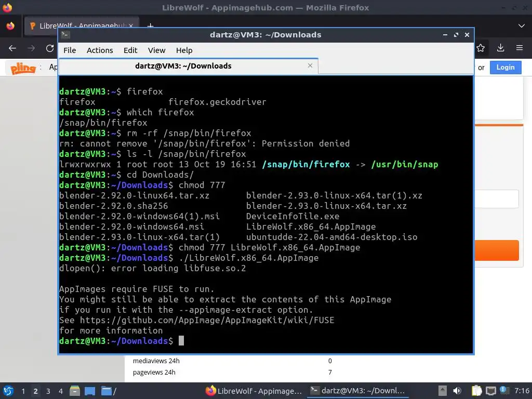Click the blender-2.92.0.sha256 file name
The image size is (532, 399).
tap(114, 206)
